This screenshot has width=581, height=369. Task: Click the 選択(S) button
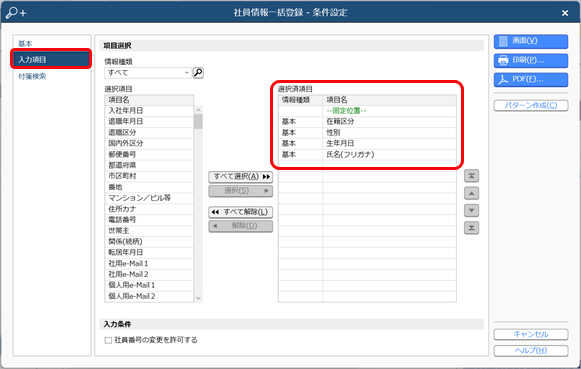240,191
